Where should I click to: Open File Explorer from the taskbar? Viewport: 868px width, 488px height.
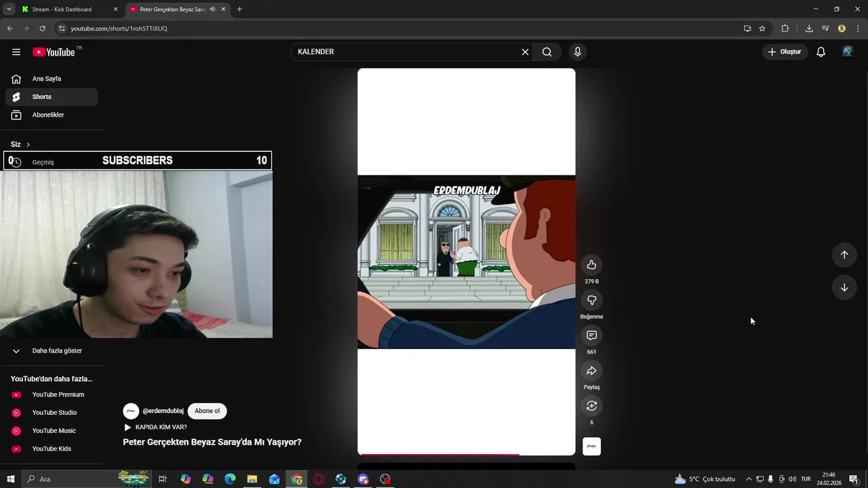(x=252, y=479)
